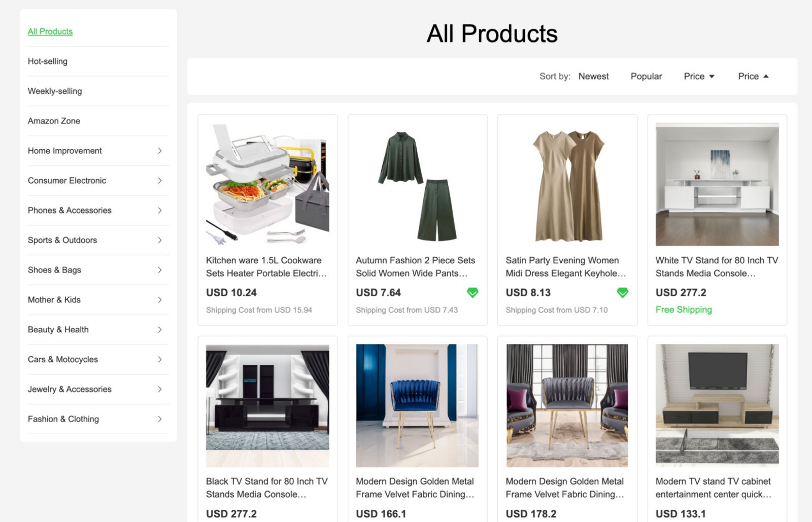Expand the Shoes & Bags category
The height and width of the screenshot is (522, 812).
point(160,270)
